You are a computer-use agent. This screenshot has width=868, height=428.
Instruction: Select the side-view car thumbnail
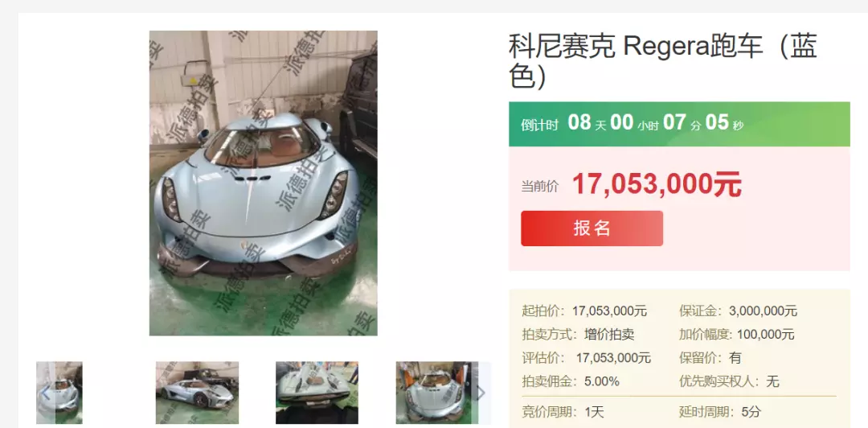pyautogui.click(x=197, y=393)
